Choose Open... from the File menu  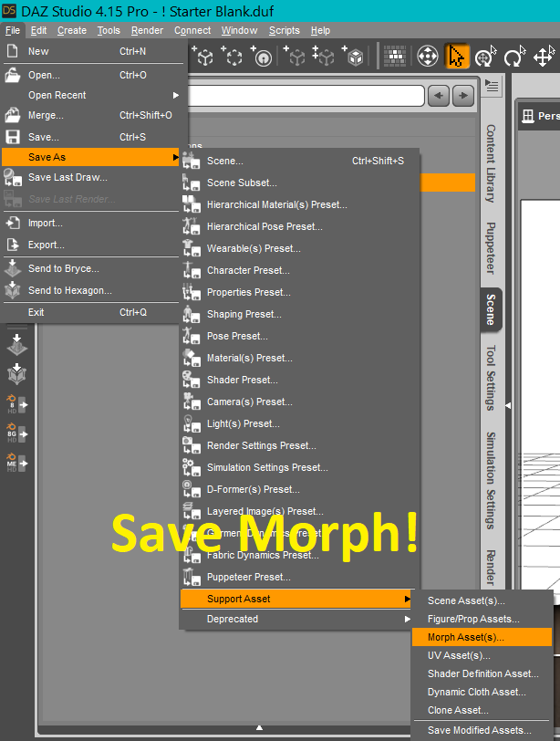tap(92, 75)
